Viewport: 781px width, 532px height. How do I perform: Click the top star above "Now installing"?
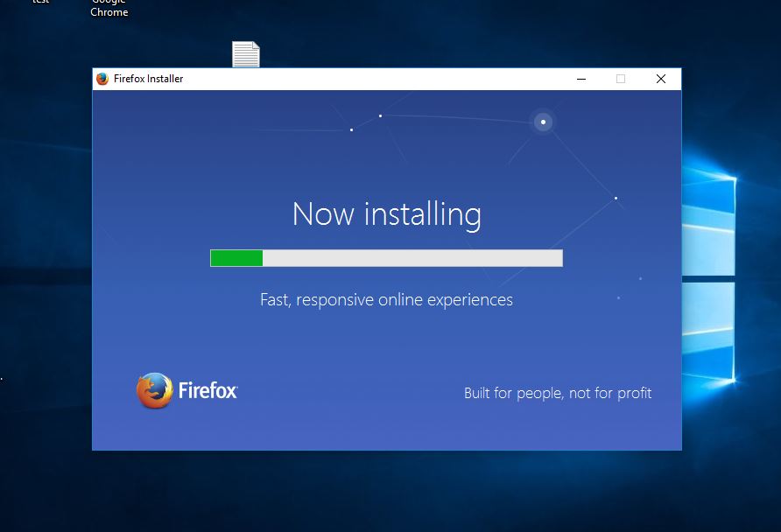380,115
